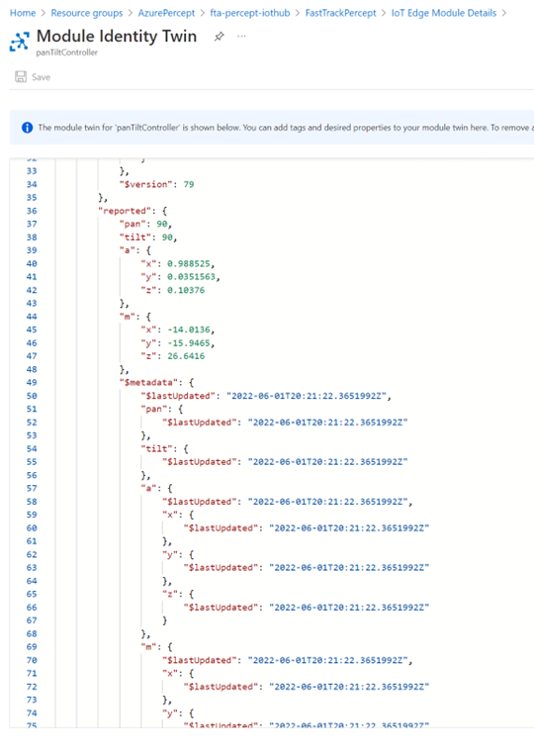Screen dimensions: 534x756
Task: Go to Home breadcrumb
Action: 23,13
